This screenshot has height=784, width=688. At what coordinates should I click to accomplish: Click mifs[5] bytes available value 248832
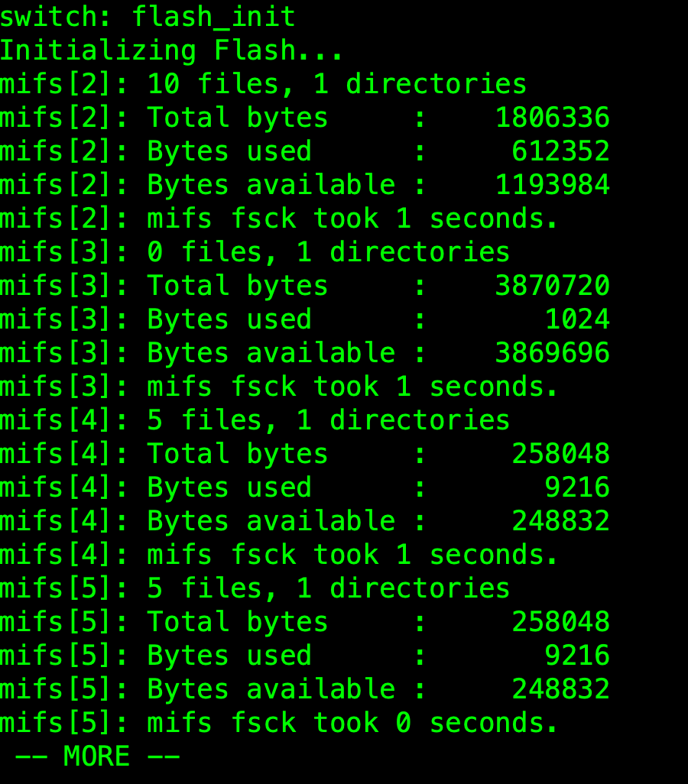tap(560, 689)
